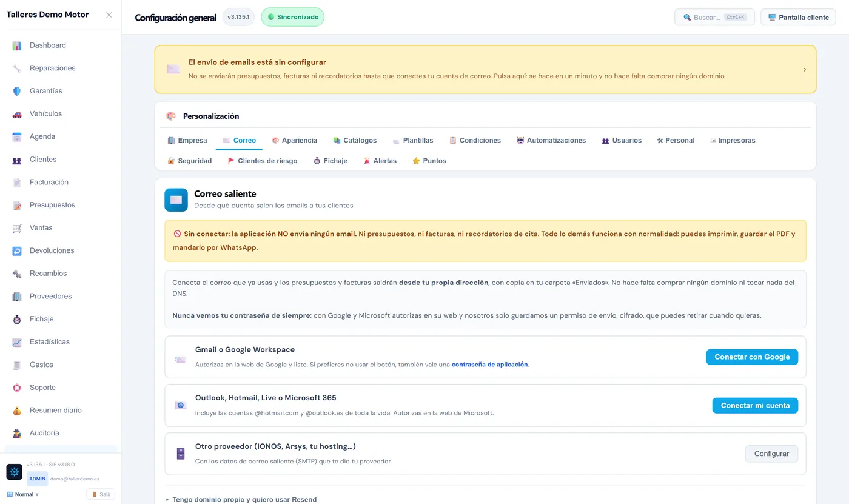849x504 pixels.
Task: Switch to the Empresa tab
Action: 187,141
